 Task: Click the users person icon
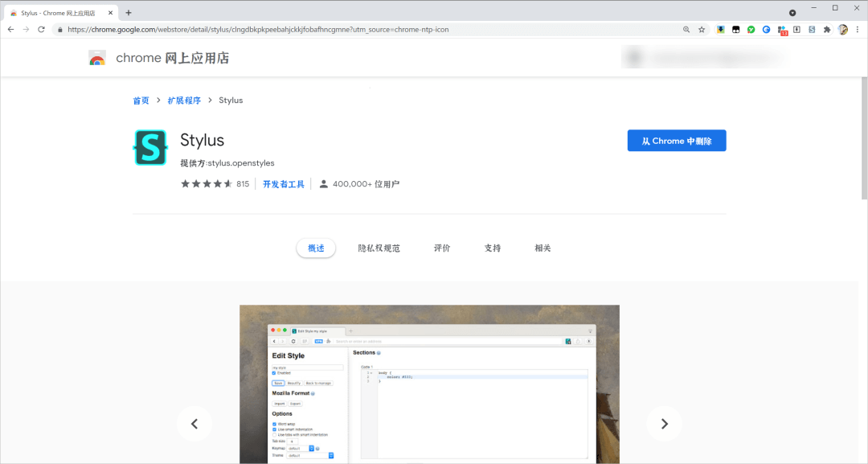coord(324,184)
